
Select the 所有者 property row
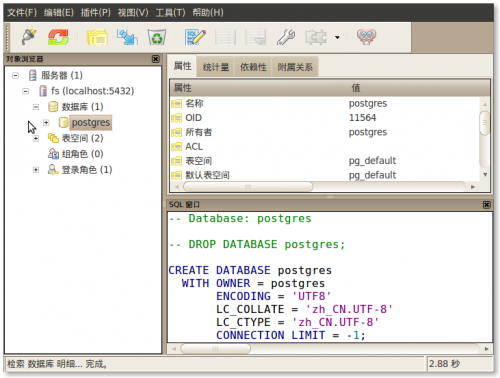pyautogui.click(x=325, y=132)
